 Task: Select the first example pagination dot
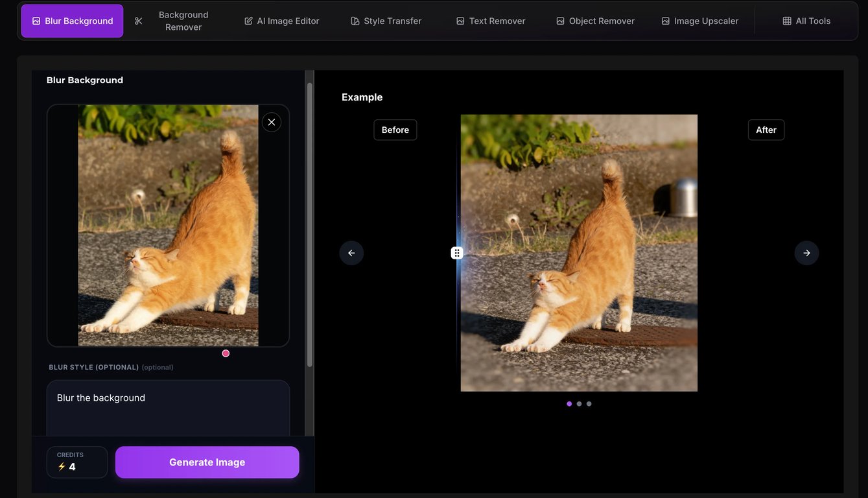569,404
